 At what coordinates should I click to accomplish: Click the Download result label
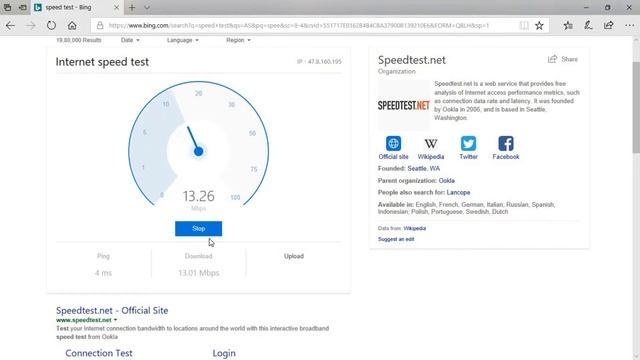click(x=198, y=256)
